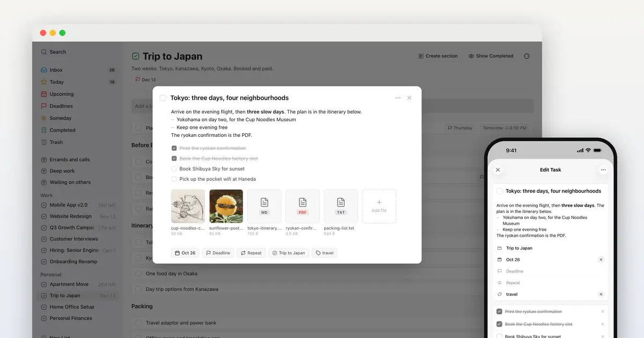Delete Book the Cup Noodles slot on phone
The width and height of the screenshot is (644, 338).
coord(602,324)
